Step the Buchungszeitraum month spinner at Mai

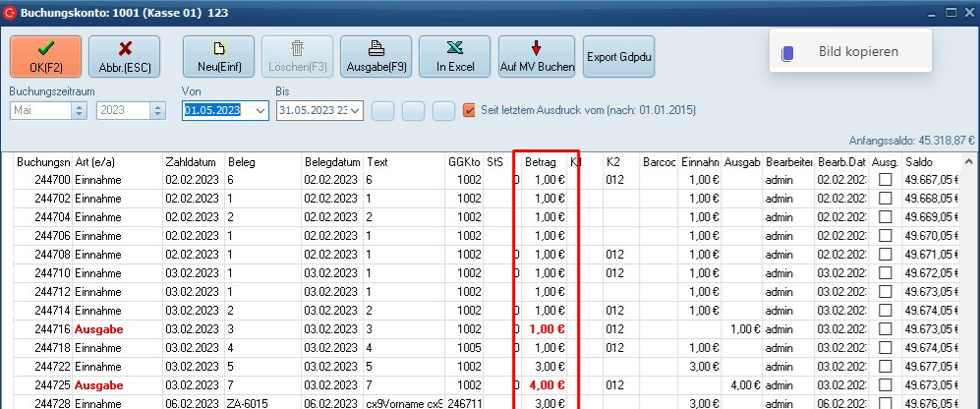click(x=80, y=111)
